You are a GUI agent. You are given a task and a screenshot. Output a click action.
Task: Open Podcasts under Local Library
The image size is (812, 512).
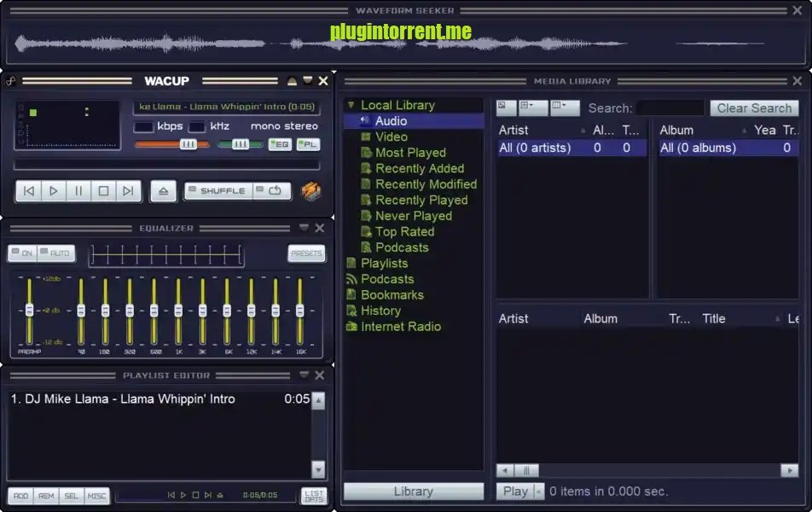402,247
